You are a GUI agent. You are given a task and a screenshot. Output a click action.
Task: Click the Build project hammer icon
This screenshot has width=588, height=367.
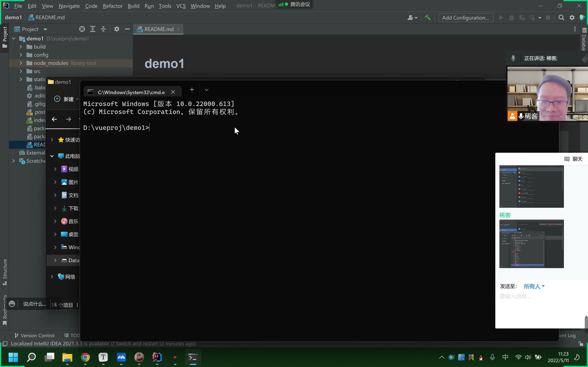(428, 18)
